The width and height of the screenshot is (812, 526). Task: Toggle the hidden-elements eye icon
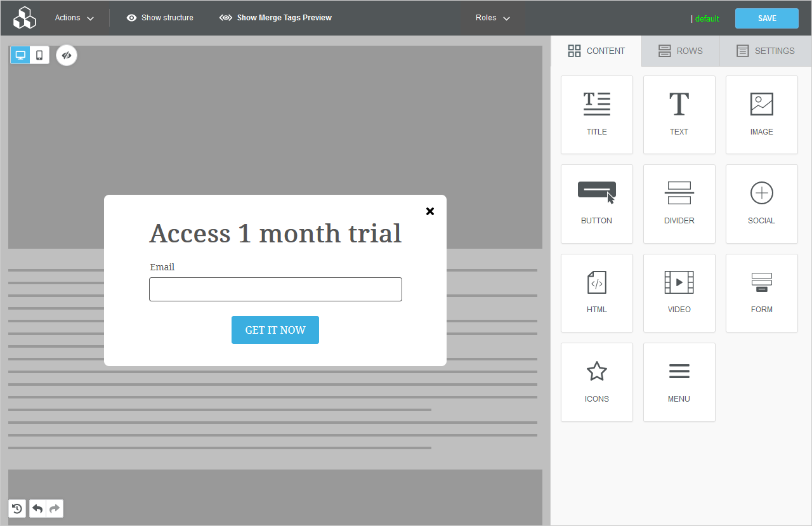pos(67,56)
